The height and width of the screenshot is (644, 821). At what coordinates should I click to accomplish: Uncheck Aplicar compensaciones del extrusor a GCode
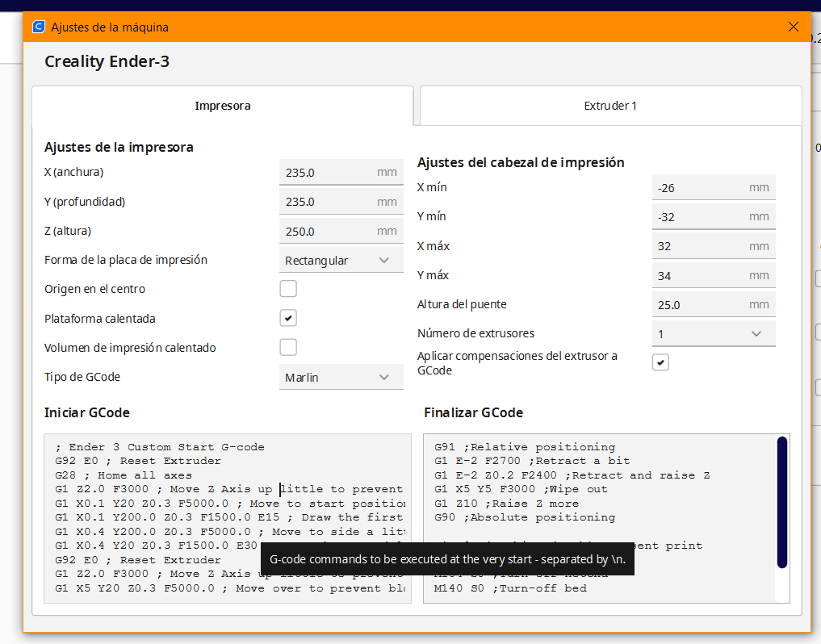coord(660,362)
